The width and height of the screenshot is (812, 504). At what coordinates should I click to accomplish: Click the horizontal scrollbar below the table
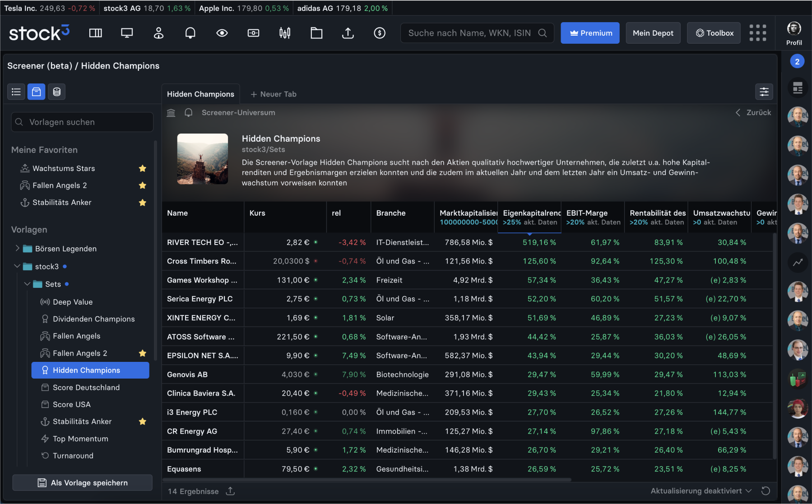367,480
